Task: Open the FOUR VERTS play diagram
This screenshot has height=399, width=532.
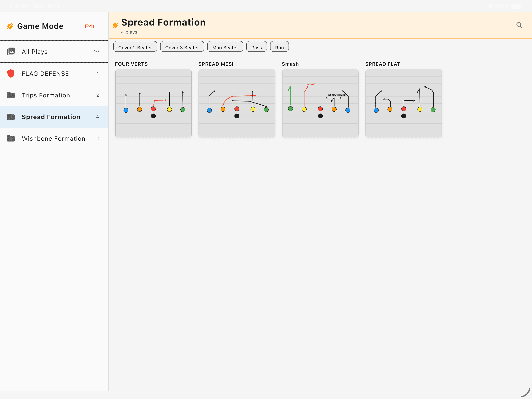Action: point(153,103)
